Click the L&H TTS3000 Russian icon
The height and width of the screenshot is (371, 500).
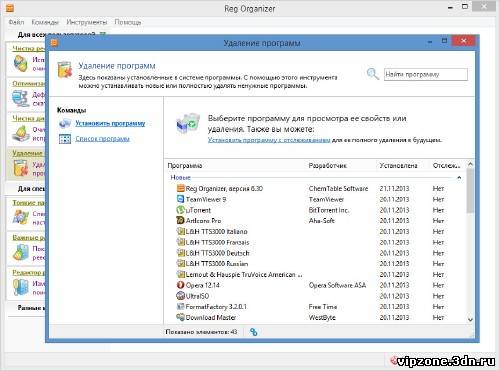pyautogui.click(x=180, y=263)
